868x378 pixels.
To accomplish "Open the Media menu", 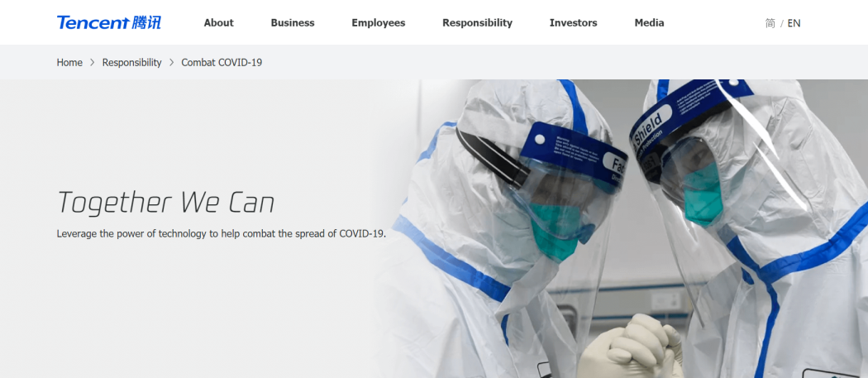I will [649, 22].
